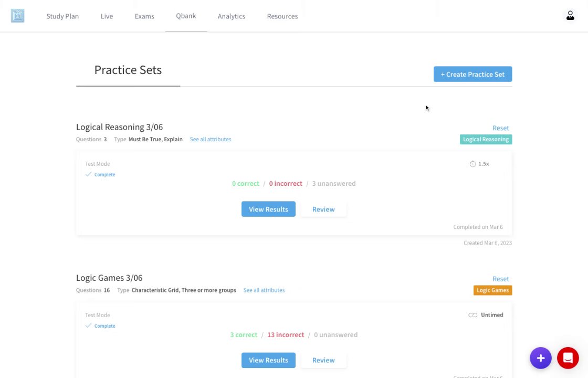Click the teal Logical Reasoning tag
This screenshot has width=588, height=378.
click(486, 139)
